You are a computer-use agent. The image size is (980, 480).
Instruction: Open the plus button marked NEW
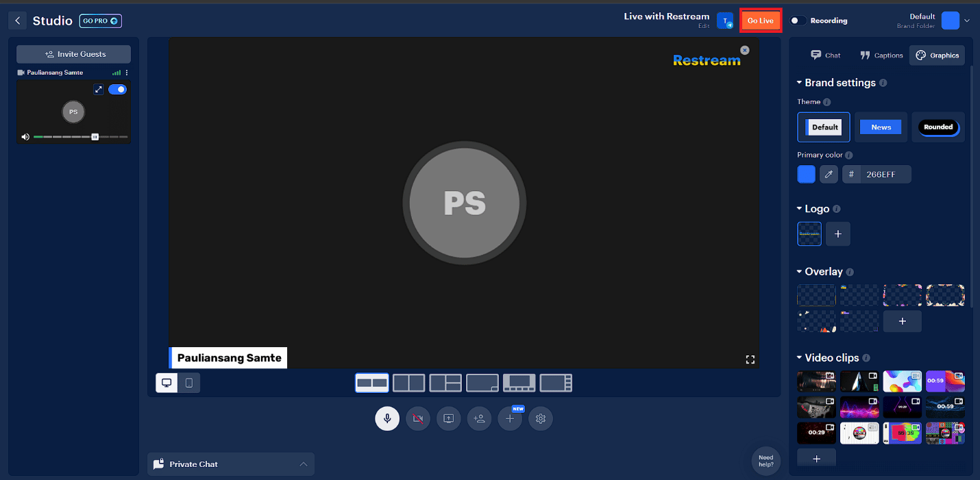(510, 418)
